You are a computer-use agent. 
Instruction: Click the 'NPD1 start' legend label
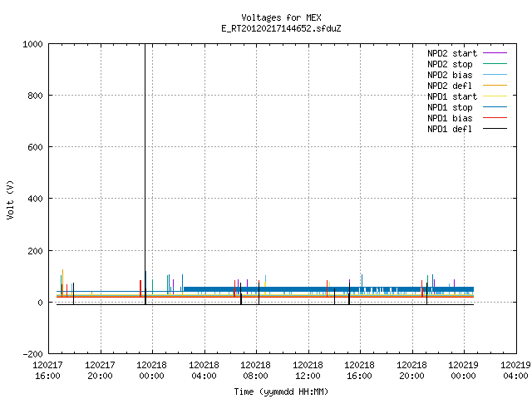coord(452,96)
